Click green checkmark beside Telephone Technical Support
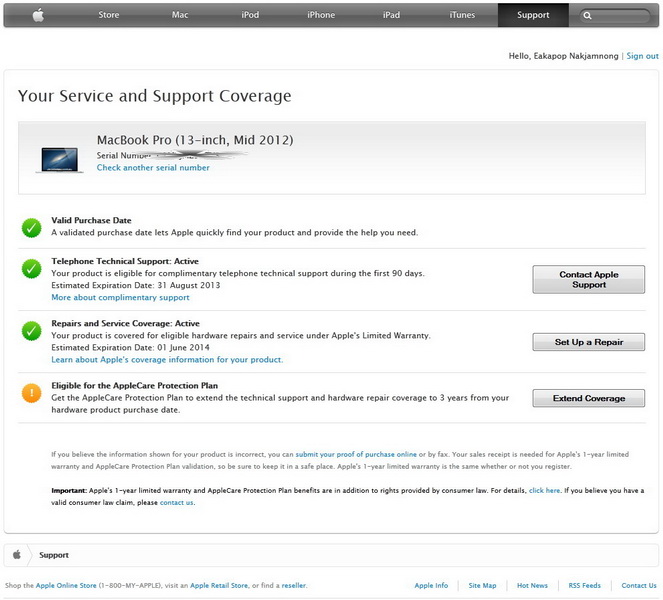 (x=32, y=269)
